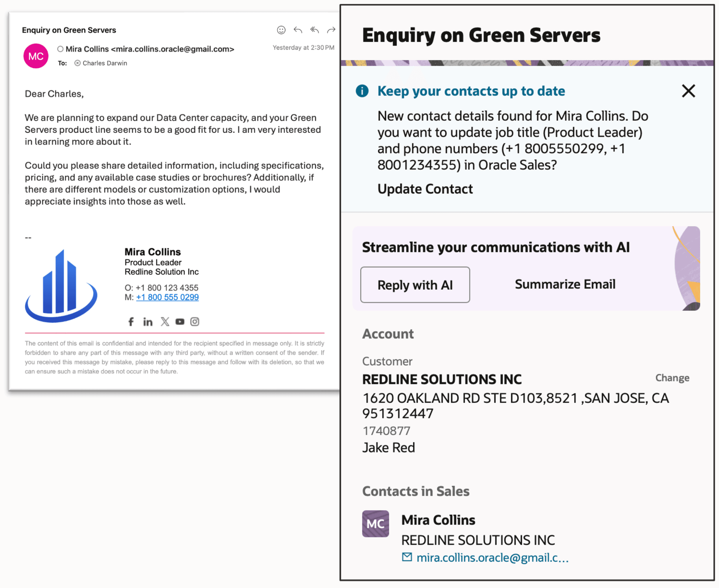719x588 pixels.
Task: Dismiss the Keep your contacts notification
Action: pos(688,91)
